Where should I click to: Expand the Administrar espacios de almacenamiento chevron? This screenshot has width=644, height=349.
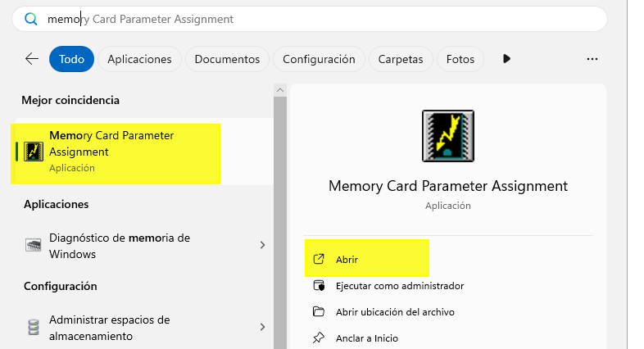click(x=262, y=327)
